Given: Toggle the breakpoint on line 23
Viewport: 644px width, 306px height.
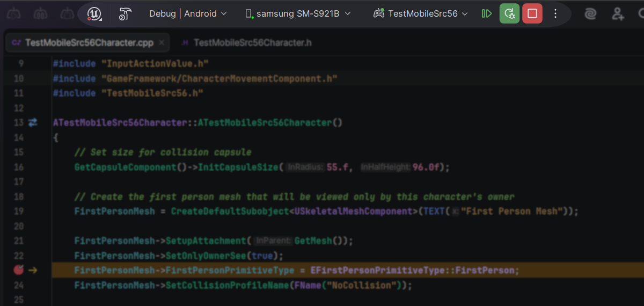Looking at the screenshot, I should pyautogui.click(x=19, y=270).
